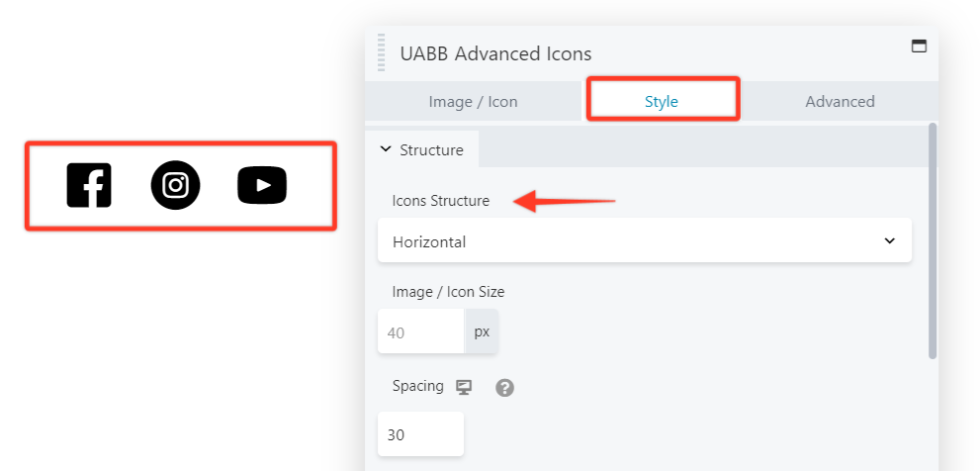Click the Instagram social icon
The width and height of the screenshot is (980, 471).
pos(175,185)
